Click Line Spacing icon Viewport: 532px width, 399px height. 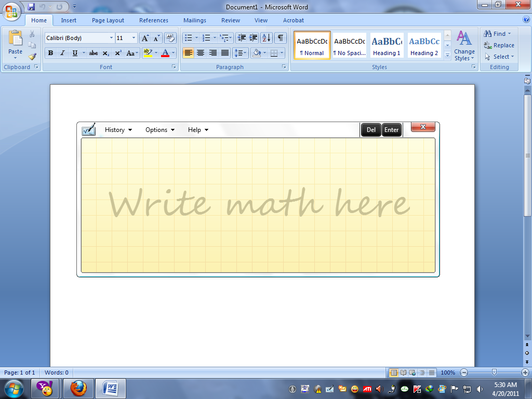click(x=238, y=53)
